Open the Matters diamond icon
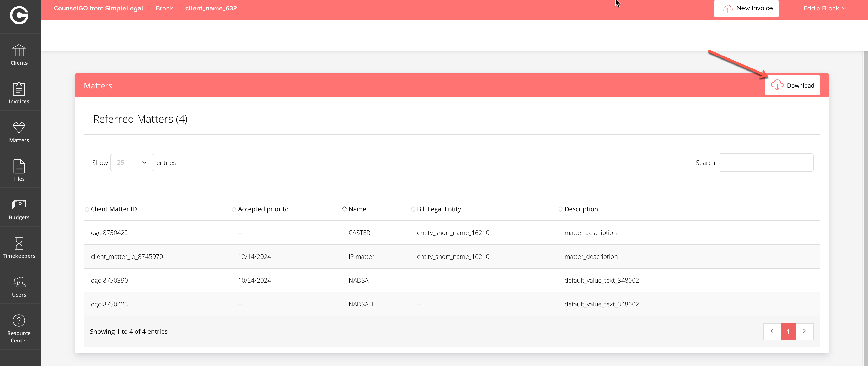The image size is (868, 366). (19, 132)
